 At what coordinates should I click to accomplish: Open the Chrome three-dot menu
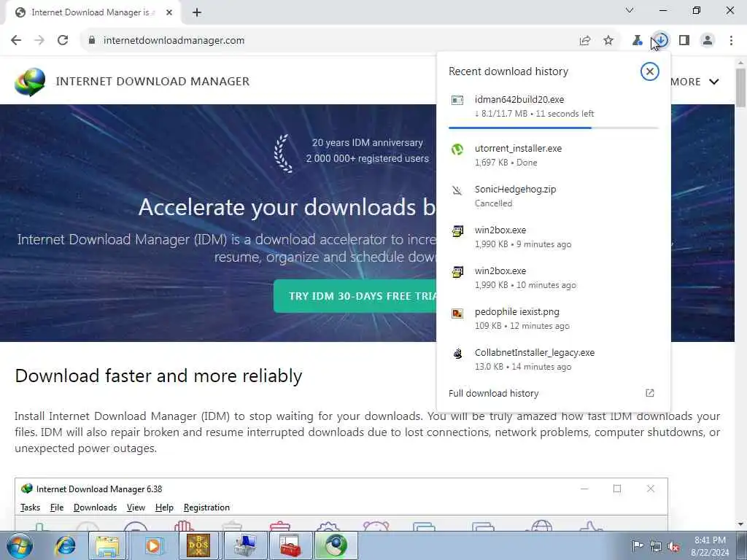click(731, 41)
